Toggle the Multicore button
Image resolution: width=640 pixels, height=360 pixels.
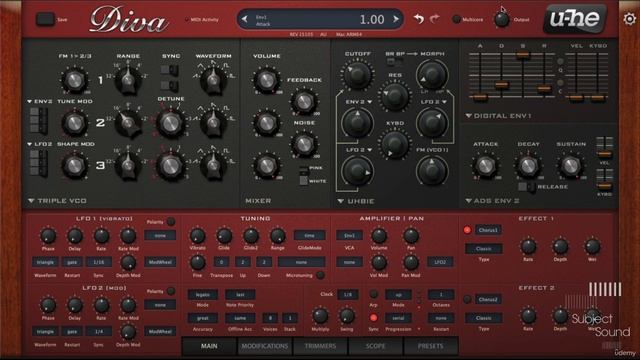[x=457, y=19]
